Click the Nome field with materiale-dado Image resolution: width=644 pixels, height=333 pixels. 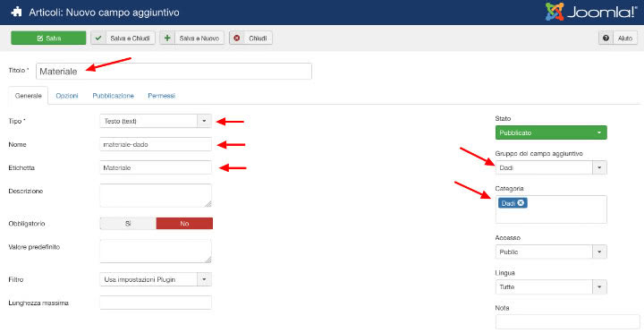point(156,144)
